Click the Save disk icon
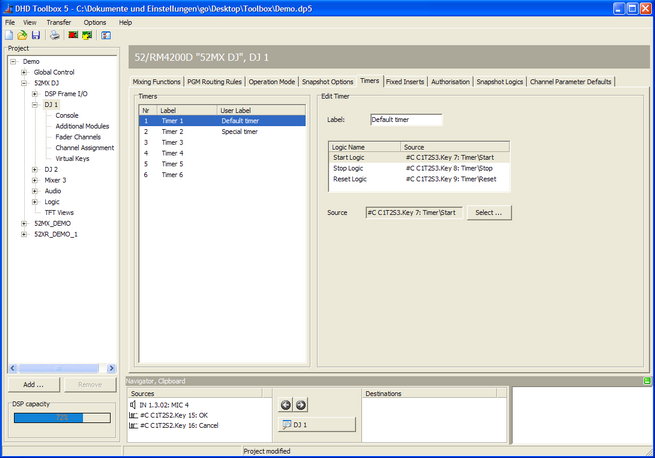This screenshot has width=655, height=458. coord(36,35)
